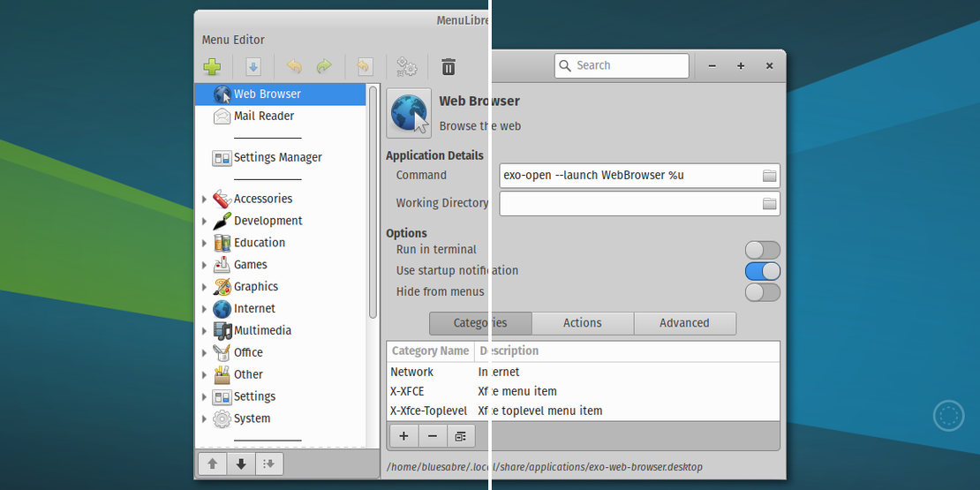Expand the Accessories tree node
Screen dimensions: 980x490
[204, 200]
